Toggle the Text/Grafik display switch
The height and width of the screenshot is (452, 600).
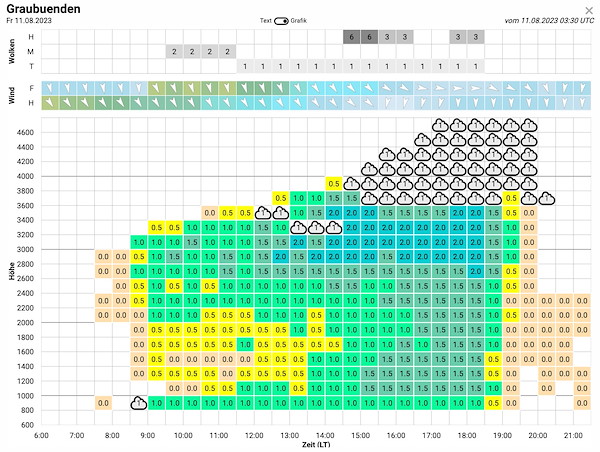coord(281,21)
